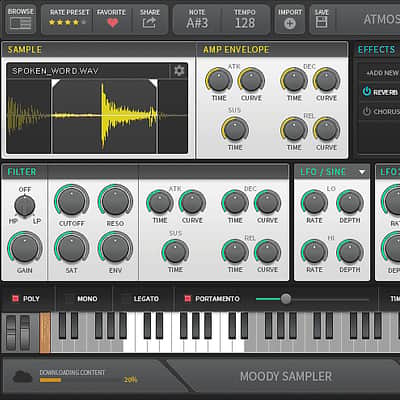
Task: Click the filter envelope decay Time knob
Action: [235, 203]
